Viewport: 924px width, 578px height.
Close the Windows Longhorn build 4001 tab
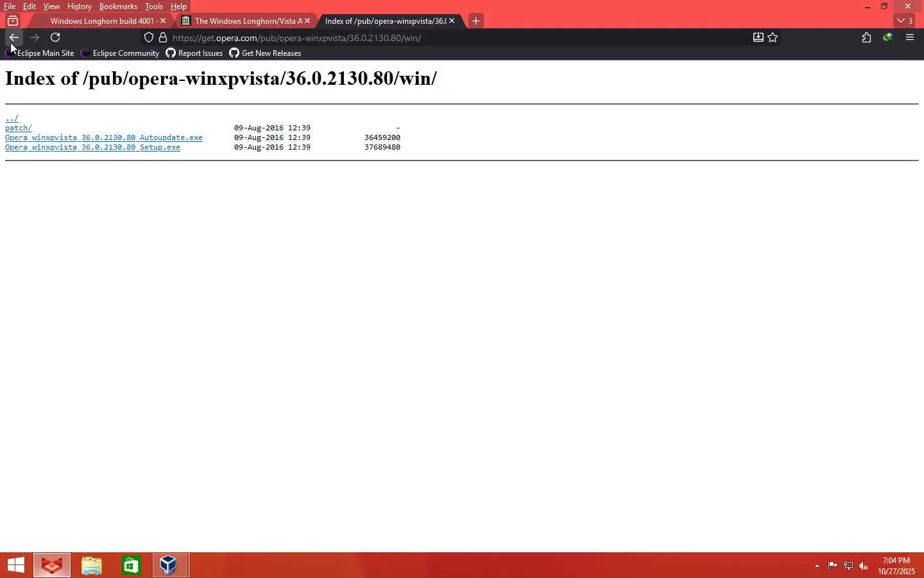[163, 21]
